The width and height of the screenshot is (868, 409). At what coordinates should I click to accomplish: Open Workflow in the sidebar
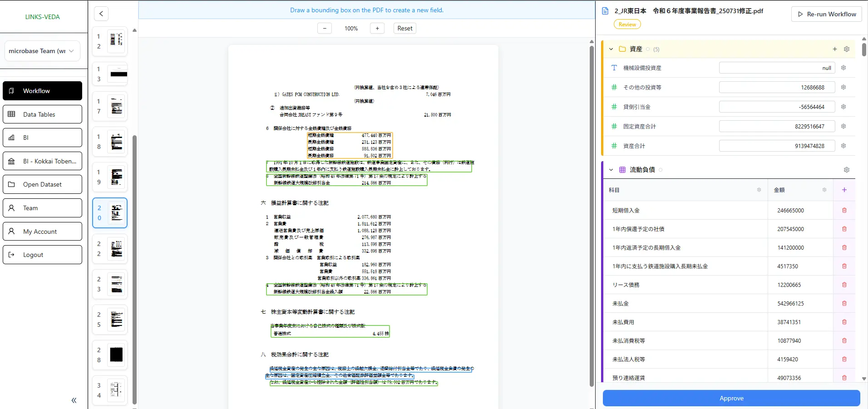pyautogui.click(x=43, y=91)
